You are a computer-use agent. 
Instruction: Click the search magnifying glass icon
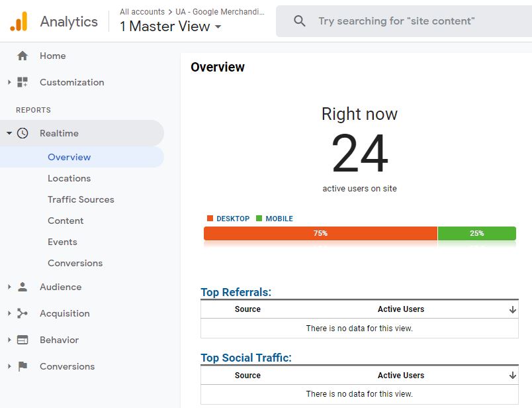tap(300, 21)
